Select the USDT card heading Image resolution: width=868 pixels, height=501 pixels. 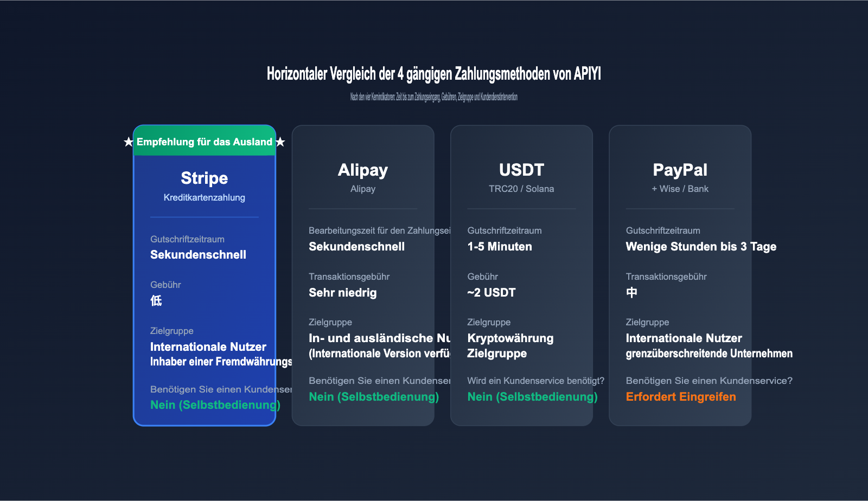click(521, 170)
